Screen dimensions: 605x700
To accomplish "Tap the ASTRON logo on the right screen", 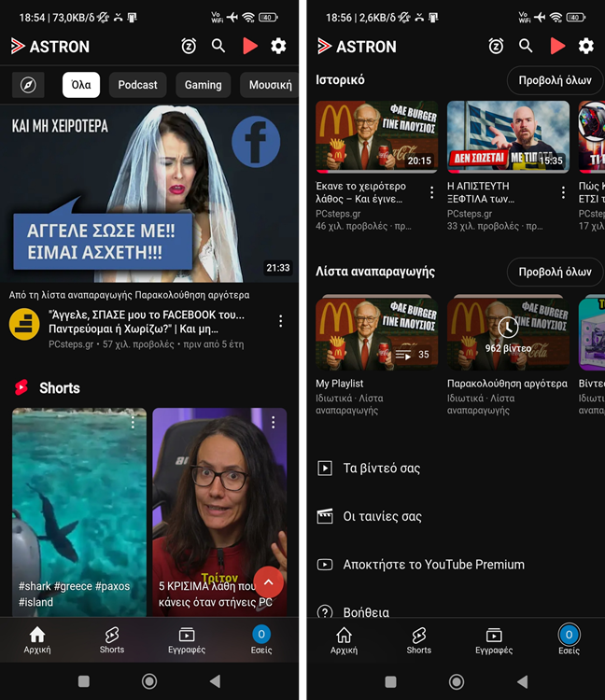I will [357, 46].
